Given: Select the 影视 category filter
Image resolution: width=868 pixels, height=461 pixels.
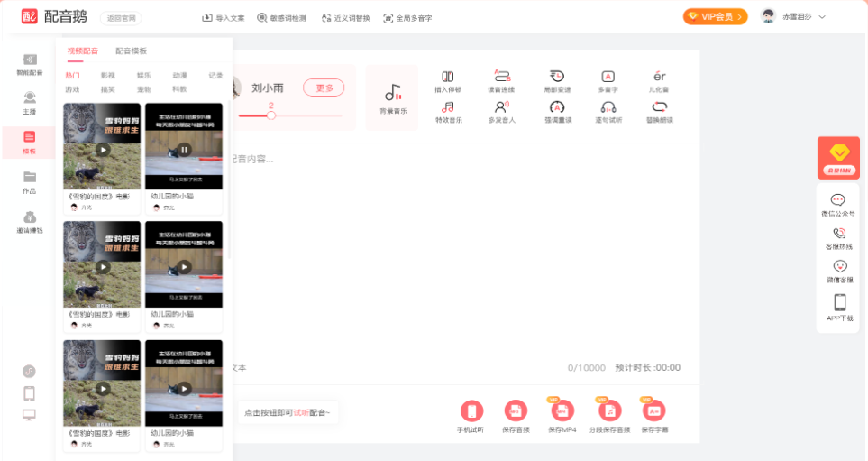Looking at the screenshot, I should point(108,76).
